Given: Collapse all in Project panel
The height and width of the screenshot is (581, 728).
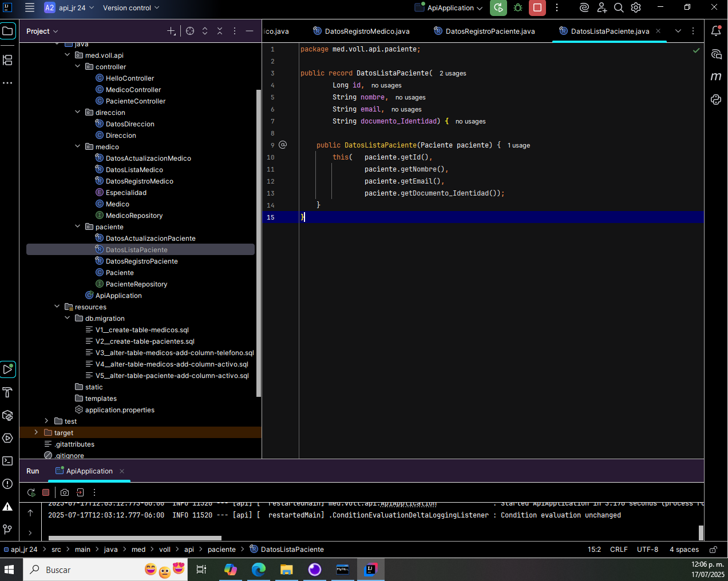Looking at the screenshot, I should pyautogui.click(x=220, y=31).
